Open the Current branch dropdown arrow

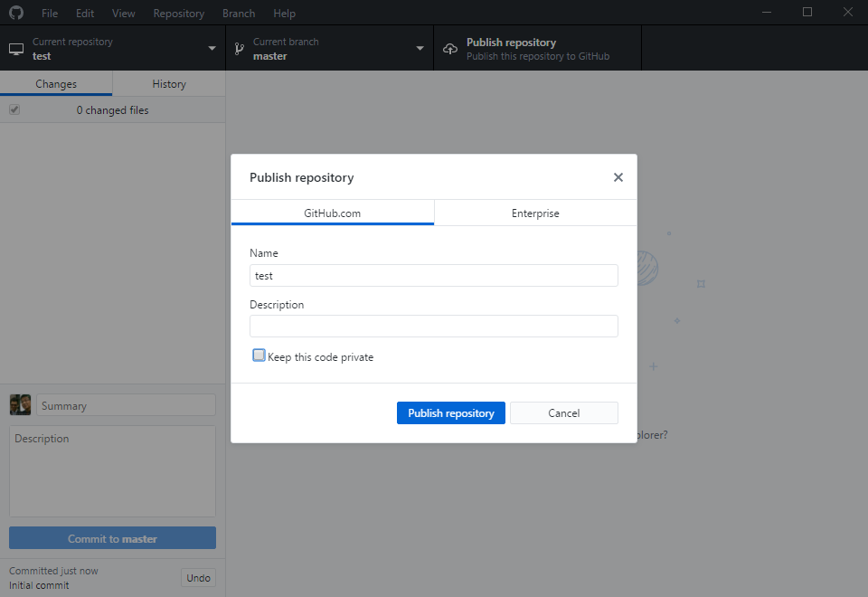[x=420, y=49]
